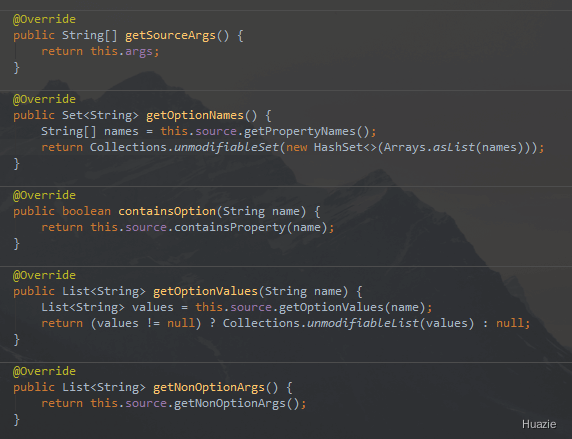Click the getSourceArgs method name
572x439 pixels.
tap(170, 35)
